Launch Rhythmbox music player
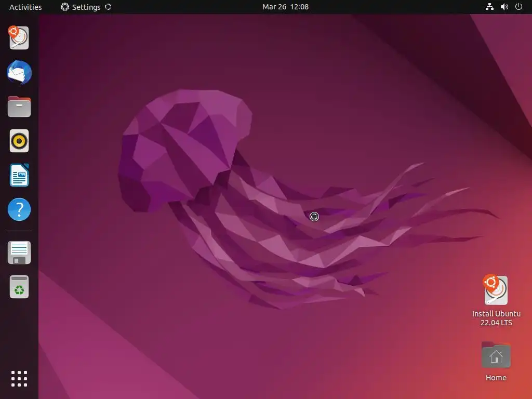Screen dimensions: 532x399 click(19, 141)
